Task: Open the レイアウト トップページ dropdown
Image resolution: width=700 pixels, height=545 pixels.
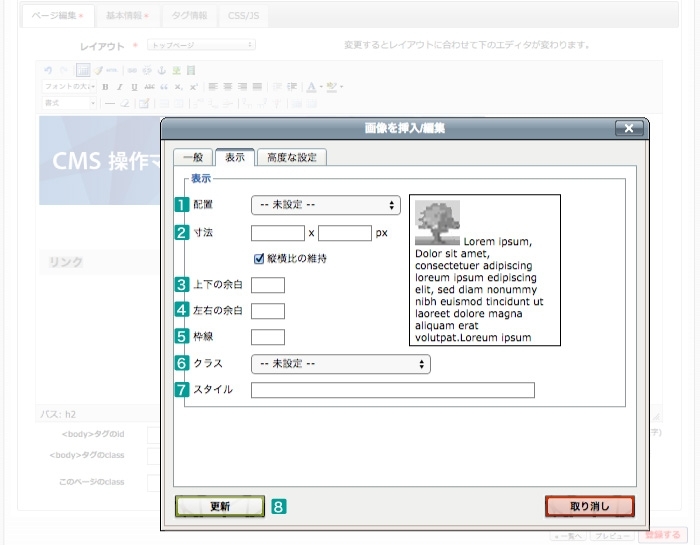Action: click(201, 45)
